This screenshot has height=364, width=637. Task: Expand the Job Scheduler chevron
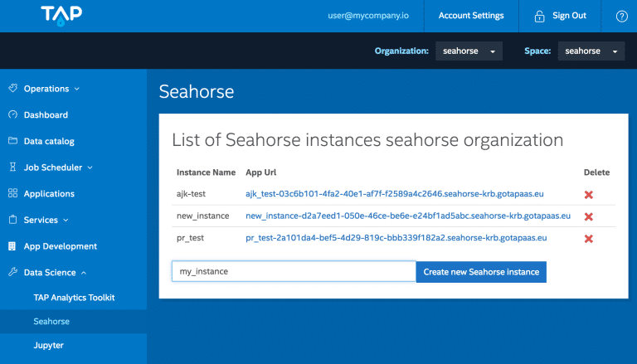(x=90, y=167)
